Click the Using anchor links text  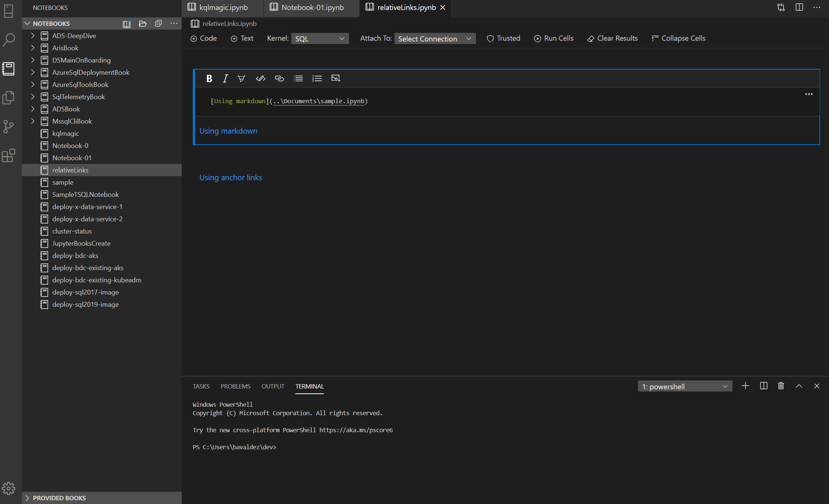230,177
